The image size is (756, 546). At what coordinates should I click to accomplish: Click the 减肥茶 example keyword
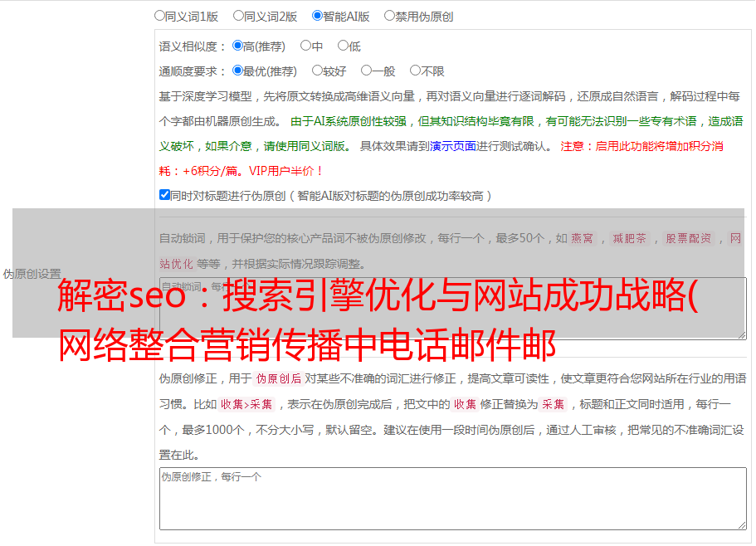coord(629,238)
